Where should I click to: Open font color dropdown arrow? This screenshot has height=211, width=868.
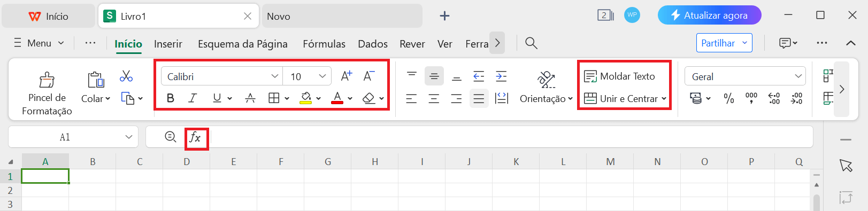(x=350, y=98)
